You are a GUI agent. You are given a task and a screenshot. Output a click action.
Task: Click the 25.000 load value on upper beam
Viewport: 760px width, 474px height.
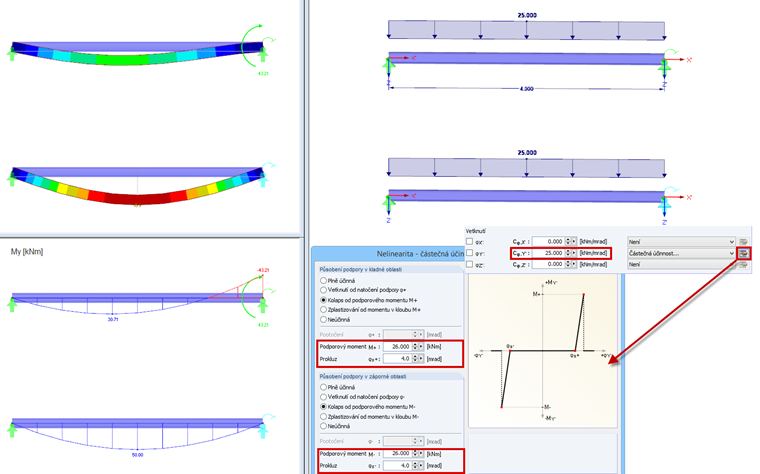[527, 16]
